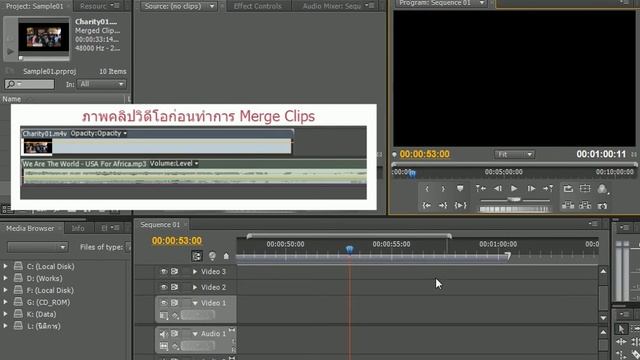Add unnumbered marker in Program monitor
This screenshot has width=640, height=360.
460,189
